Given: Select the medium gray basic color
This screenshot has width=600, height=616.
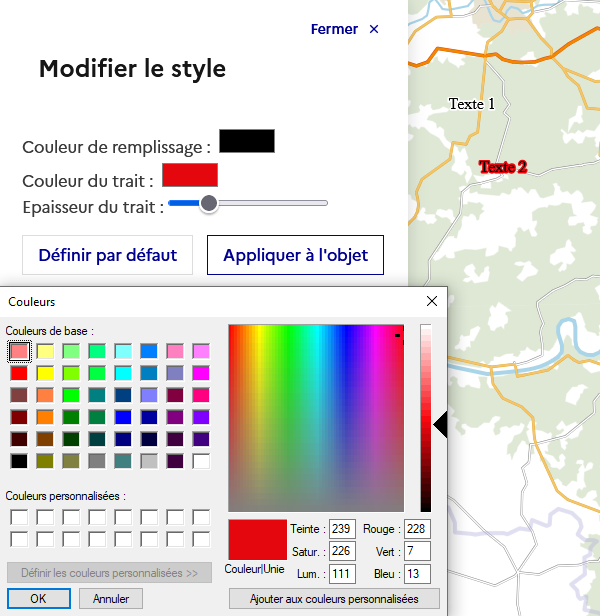Looking at the screenshot, I should pyautogui.click(x=97, y=461).
